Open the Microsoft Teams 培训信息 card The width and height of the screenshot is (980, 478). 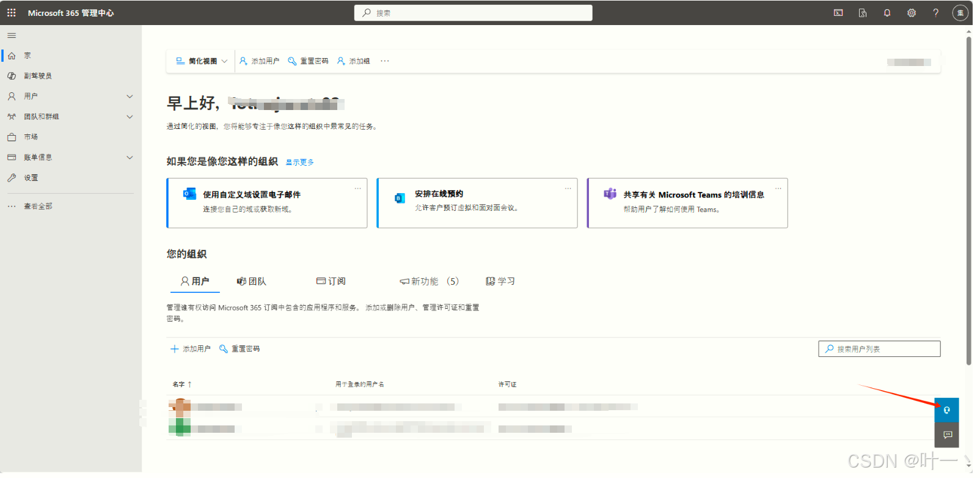[687, 203]
